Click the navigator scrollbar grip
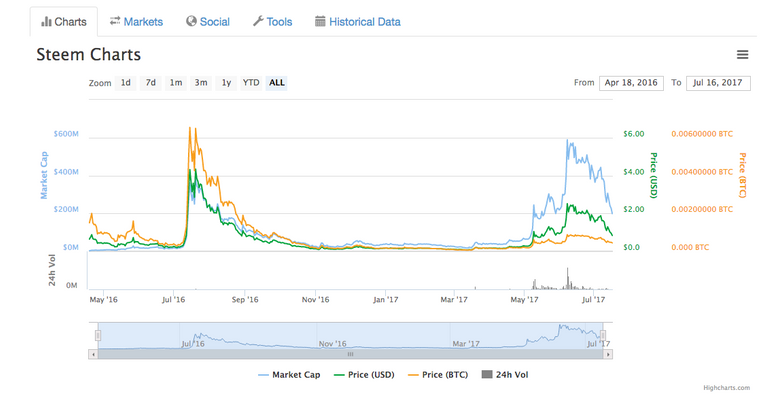The image size is (768, 395). 350,354
